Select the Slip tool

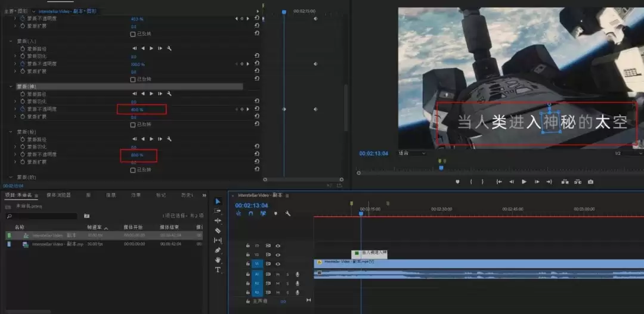point(218,240)
